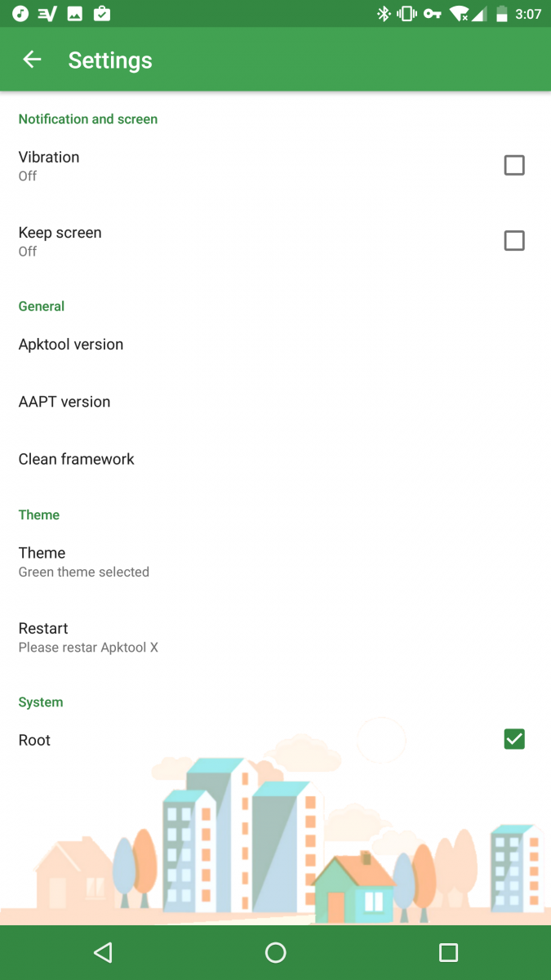Screen dimensions: 551x980
Task: Tap the Notification and screen section header
Action: (x=88, y=119)
